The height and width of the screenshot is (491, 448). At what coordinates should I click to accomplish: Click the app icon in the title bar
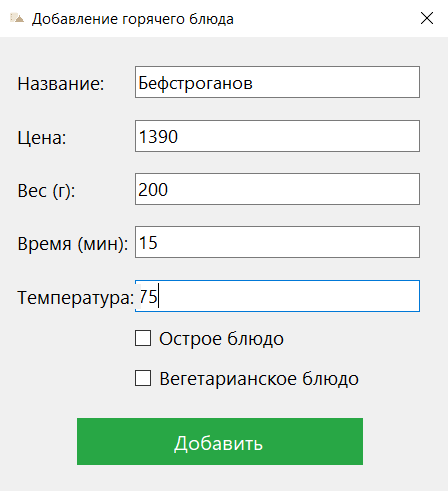(17, 18)
